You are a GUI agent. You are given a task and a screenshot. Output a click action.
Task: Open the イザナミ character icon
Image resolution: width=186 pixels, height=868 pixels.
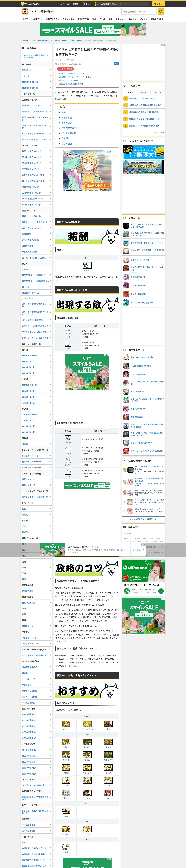[66, 724]
